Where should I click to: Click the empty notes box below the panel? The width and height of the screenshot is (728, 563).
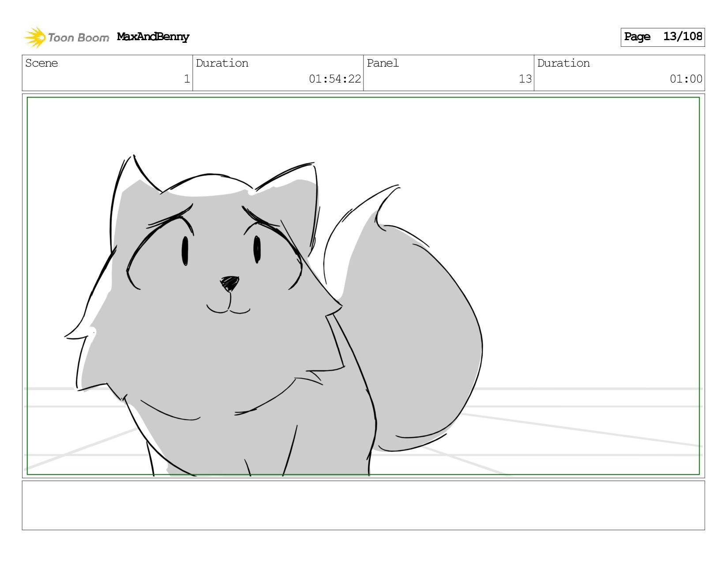tap(363, 505)
